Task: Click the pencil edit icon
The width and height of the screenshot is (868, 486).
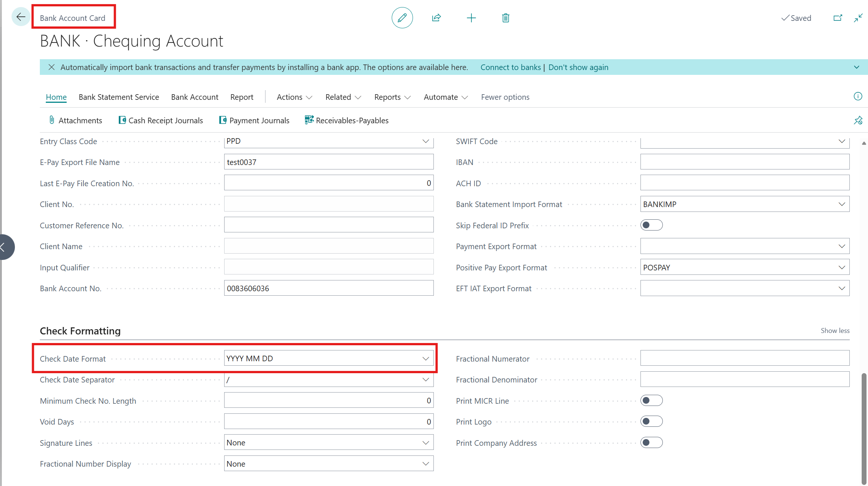Action: point(402,18)
